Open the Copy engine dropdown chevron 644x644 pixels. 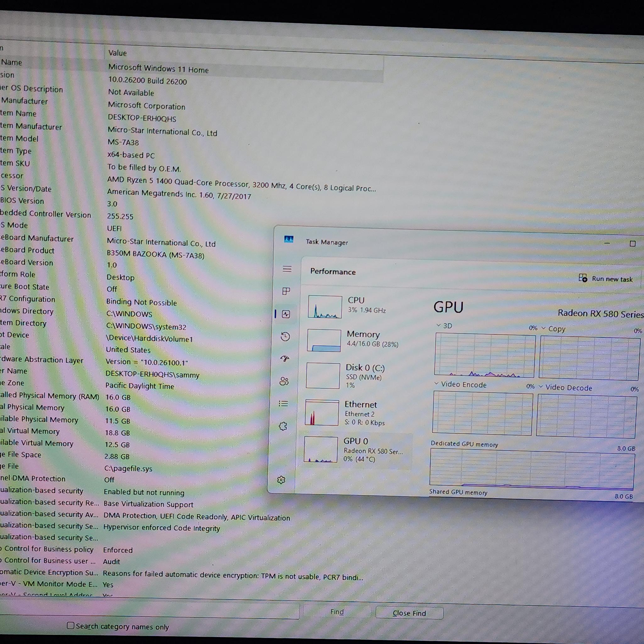[544, 328]
